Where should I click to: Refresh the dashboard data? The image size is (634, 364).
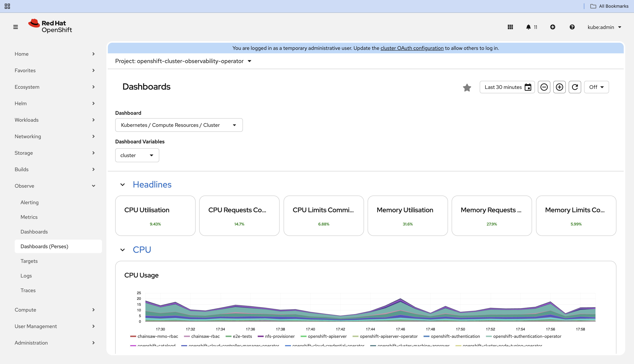click(575, 87)
